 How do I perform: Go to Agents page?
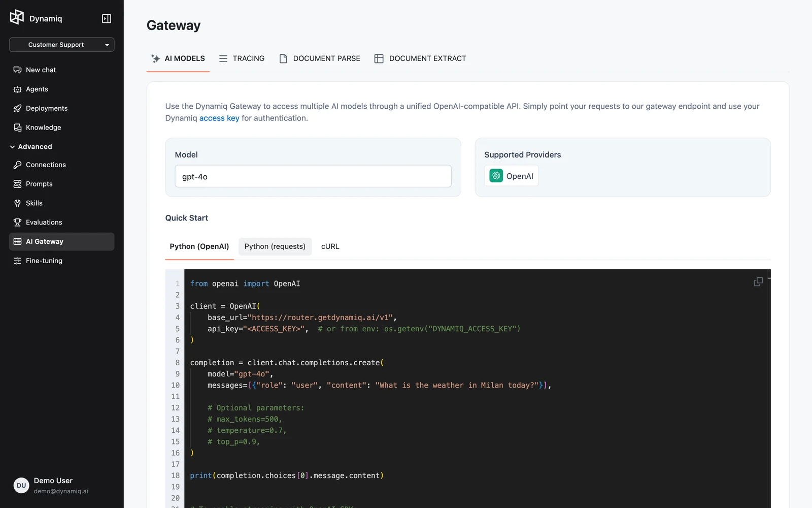coord(61,89)
